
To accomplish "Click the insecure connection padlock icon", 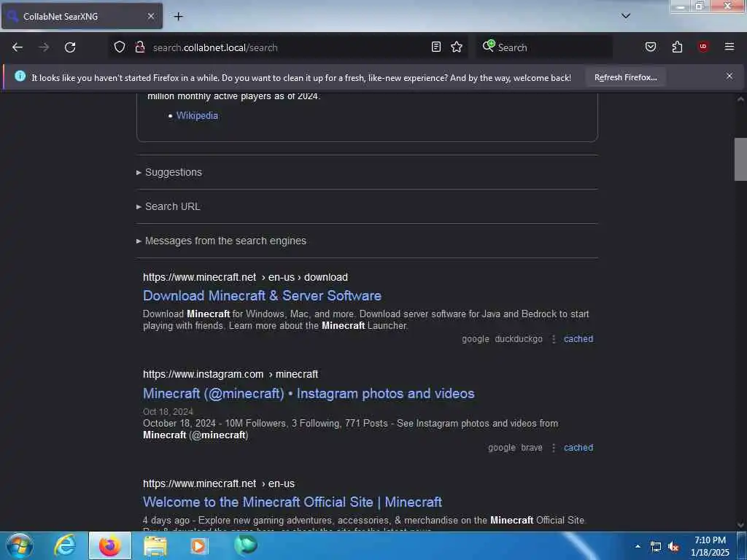I will [139, 47].
